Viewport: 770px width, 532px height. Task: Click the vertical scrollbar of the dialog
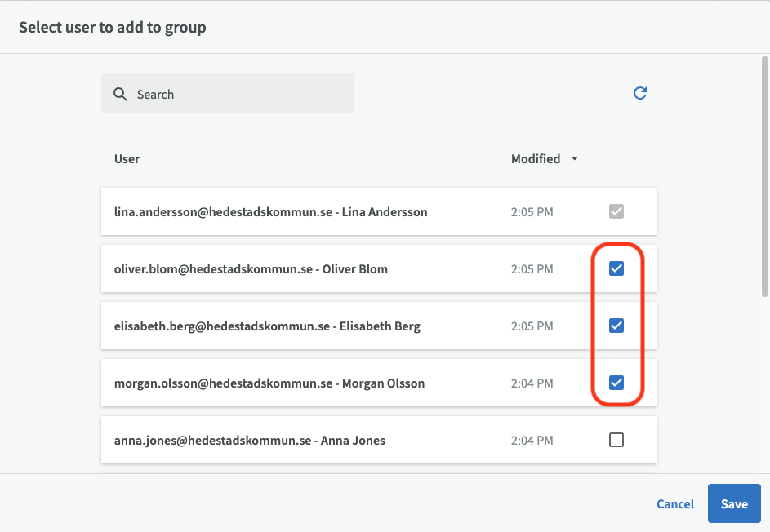(x=764, y=175)
